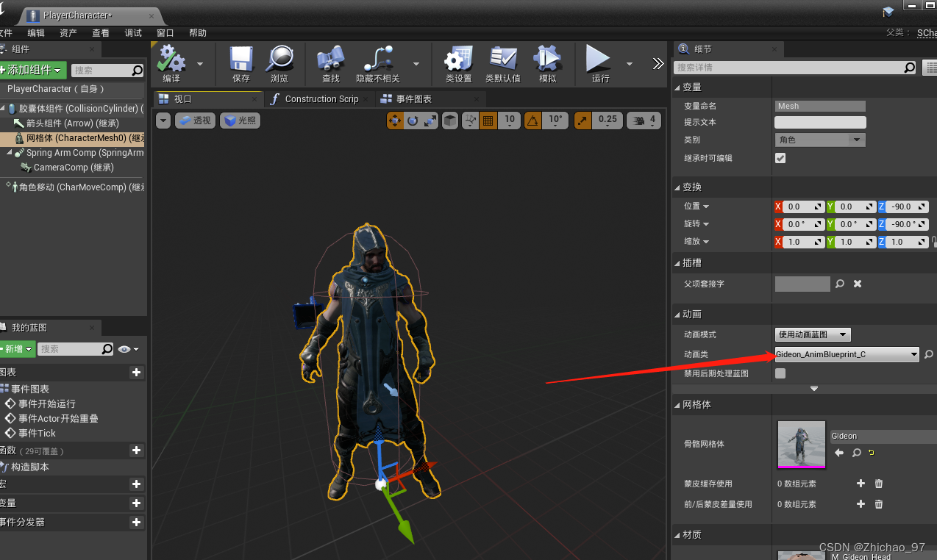This screenshot has width=937, height=560.
Task: Open 类默认值 class defaults
Action: 503,64
